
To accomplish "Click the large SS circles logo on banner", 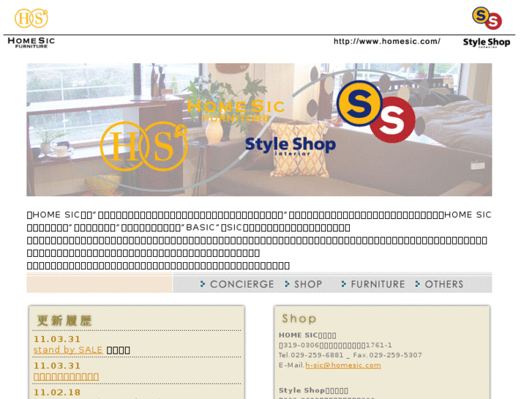I will click(x=376, y=112).
